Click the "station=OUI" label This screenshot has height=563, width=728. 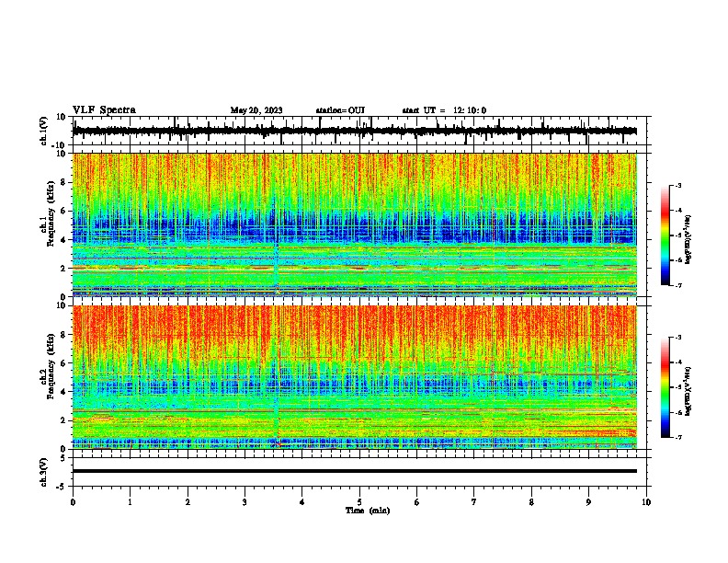click(x=340, y=110)
